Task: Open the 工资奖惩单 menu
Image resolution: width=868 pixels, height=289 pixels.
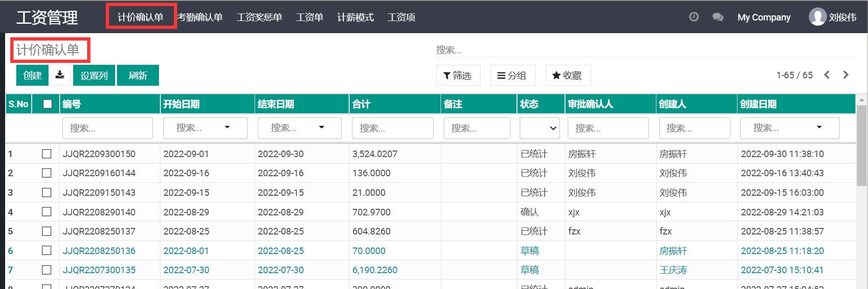Action: [x=259, y=17]
